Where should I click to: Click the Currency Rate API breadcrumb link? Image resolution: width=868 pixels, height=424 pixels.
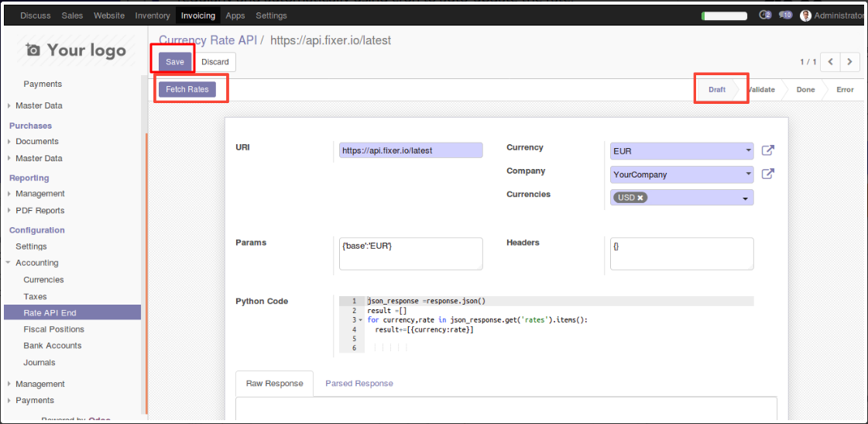pos(208,40)
